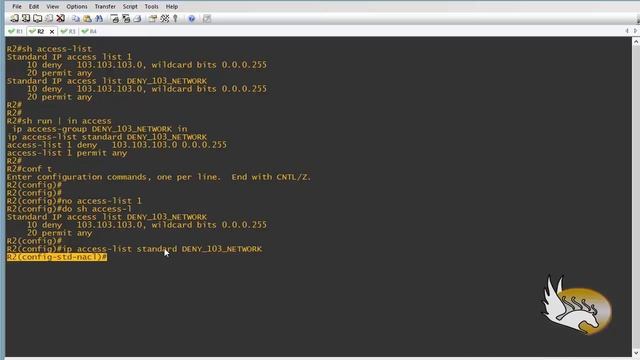Switch to the R4 session tab
This screenshot has width=640, height=360.
(89, 31)
